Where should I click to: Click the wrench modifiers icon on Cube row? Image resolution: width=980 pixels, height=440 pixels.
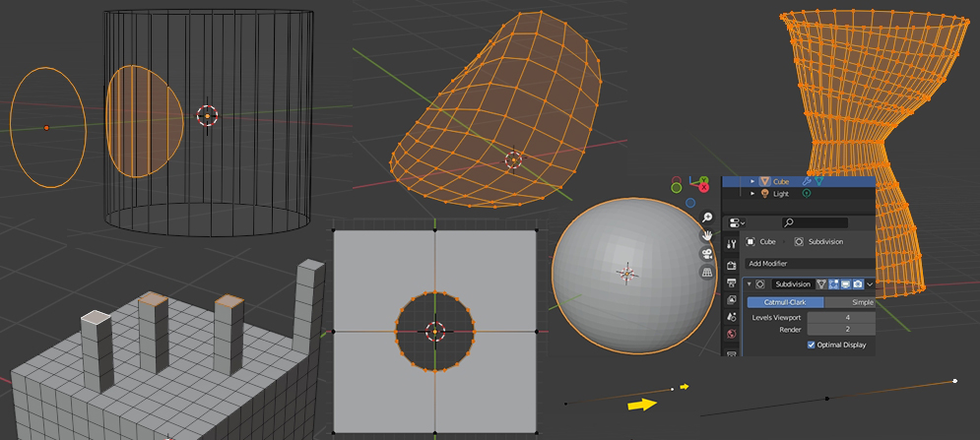[x=807, y=181]
